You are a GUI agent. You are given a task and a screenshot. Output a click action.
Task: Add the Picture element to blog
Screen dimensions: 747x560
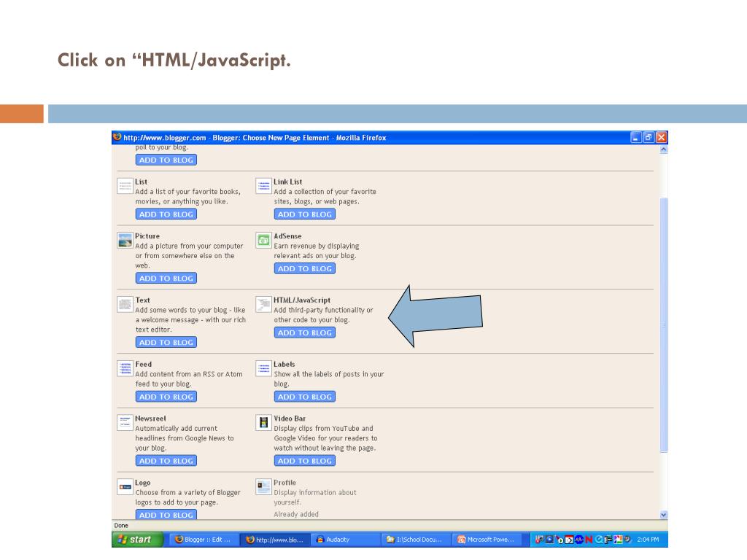point(166,278)
